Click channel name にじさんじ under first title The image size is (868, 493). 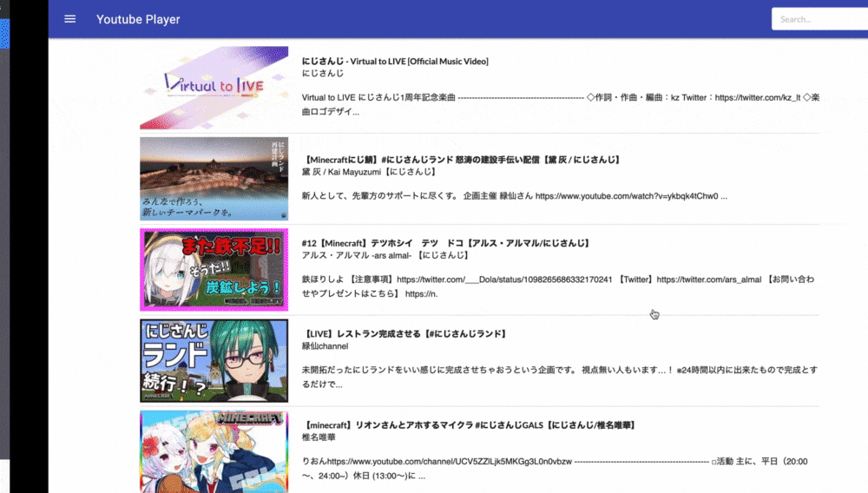coord(322,73)
